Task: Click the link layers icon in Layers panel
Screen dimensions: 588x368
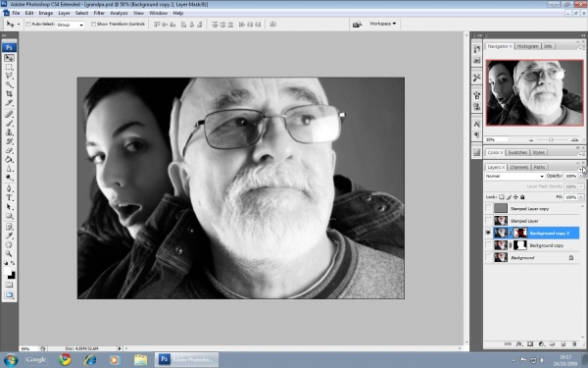Action: (508, 343)
